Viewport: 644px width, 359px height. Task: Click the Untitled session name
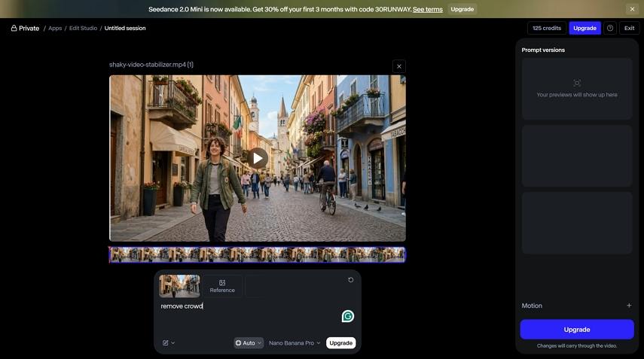click(125, 28)
